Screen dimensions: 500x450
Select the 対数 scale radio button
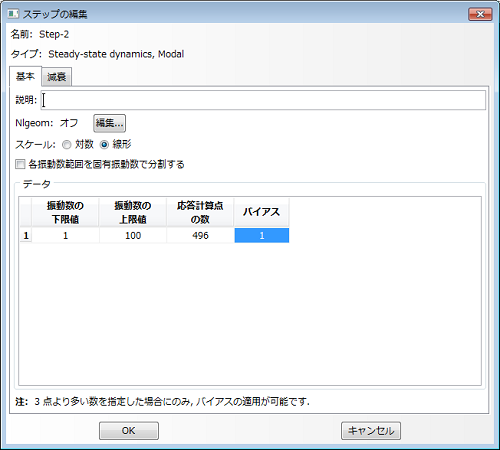coord(67,145)
